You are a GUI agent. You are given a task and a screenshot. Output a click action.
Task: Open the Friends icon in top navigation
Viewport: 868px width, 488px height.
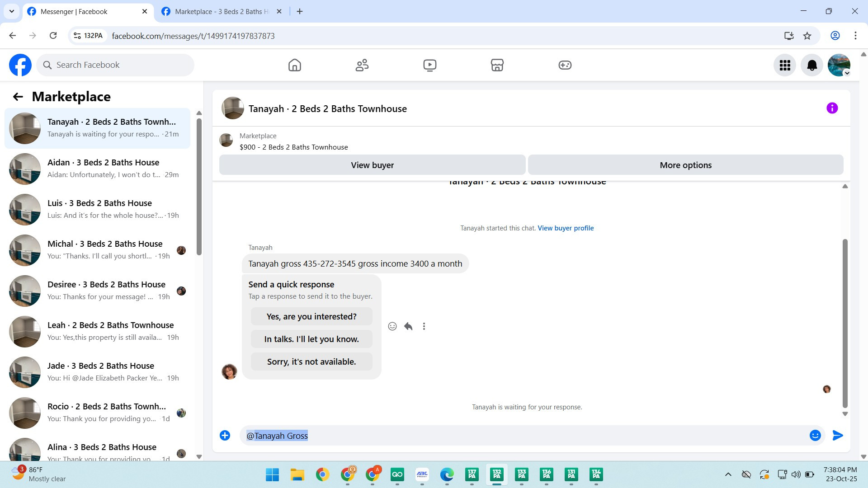coord(362,65)
